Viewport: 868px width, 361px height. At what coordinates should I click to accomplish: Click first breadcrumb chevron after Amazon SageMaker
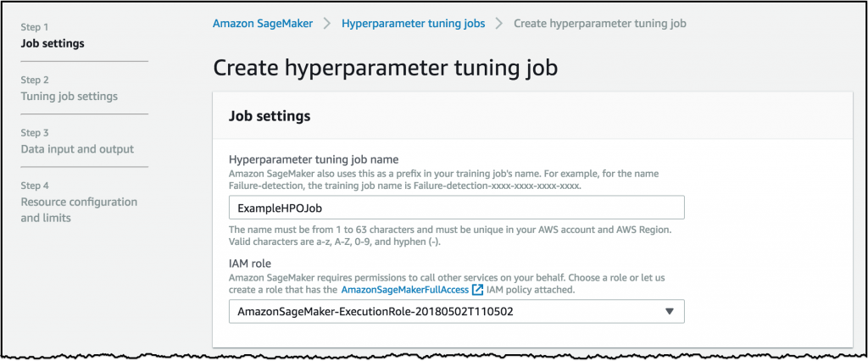pos(327,24)
